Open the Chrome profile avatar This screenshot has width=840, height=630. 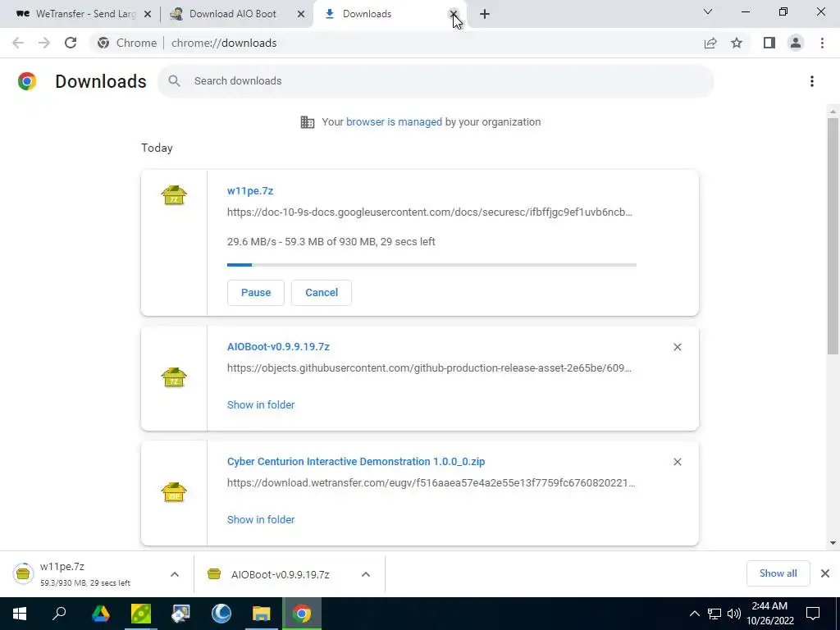click(x=796, y=43)
